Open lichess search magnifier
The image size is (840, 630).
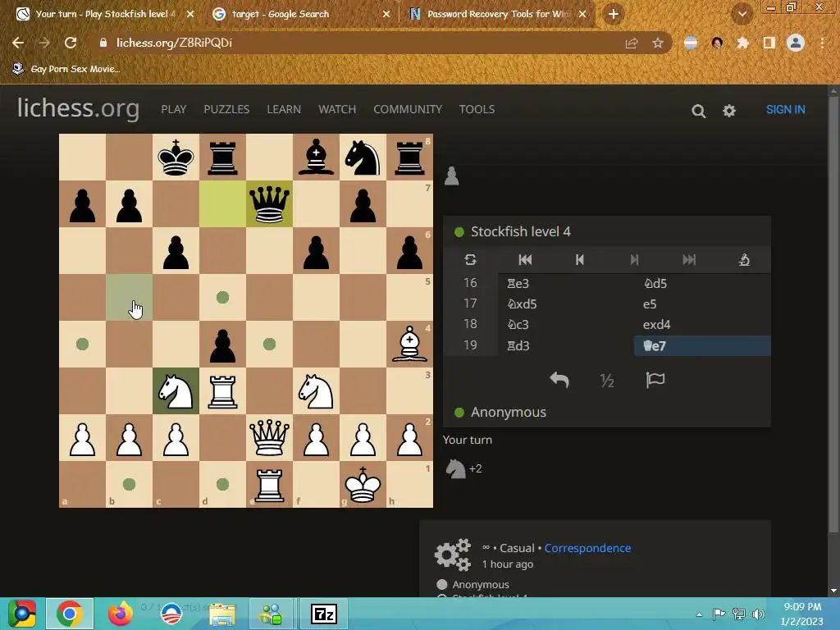[x=698, y=111]
